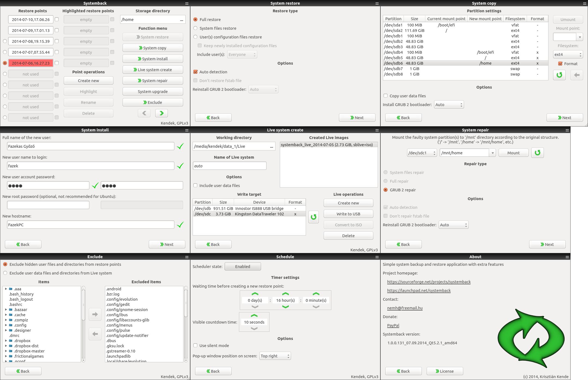588x380 pixels.
Task: Open Pop-up window position dropdown
Action: [275, 356]
